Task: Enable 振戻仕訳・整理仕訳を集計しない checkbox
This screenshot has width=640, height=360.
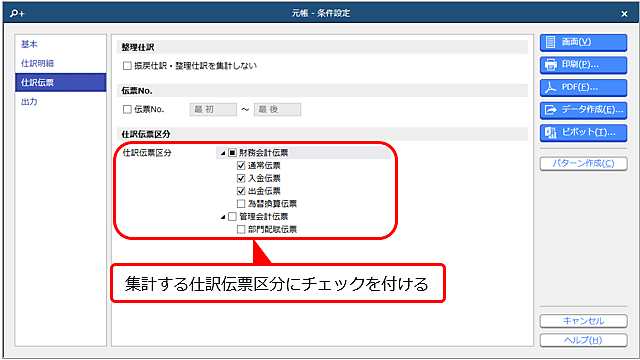Action: (127, 66)
